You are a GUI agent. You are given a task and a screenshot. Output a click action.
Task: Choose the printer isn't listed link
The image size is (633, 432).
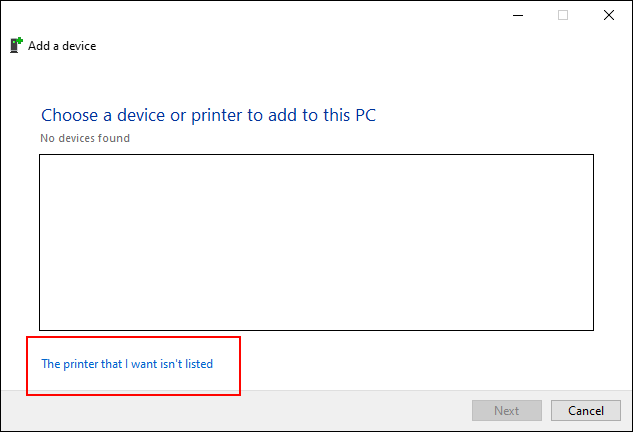pyautogui.click(x=127, y=364)
